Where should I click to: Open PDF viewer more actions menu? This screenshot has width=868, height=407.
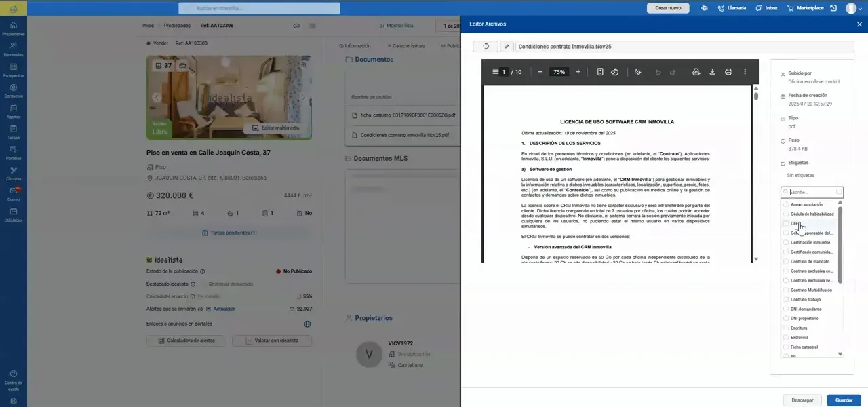(x=745, y=72)
